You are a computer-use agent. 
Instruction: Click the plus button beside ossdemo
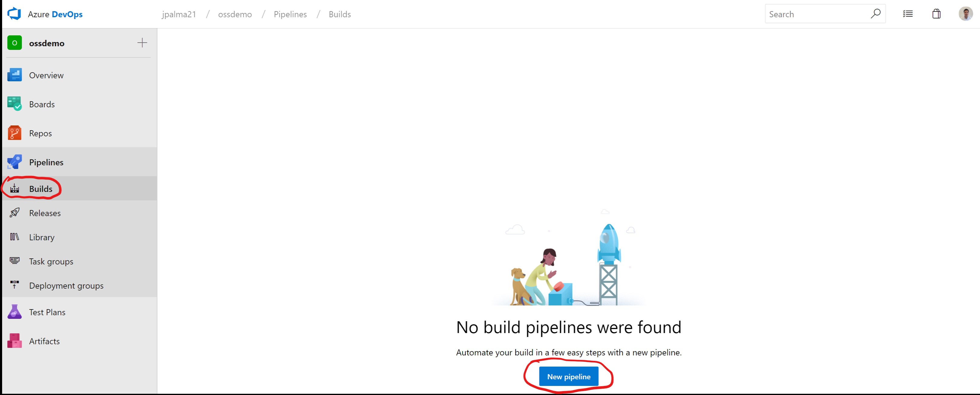pos(142,43)
